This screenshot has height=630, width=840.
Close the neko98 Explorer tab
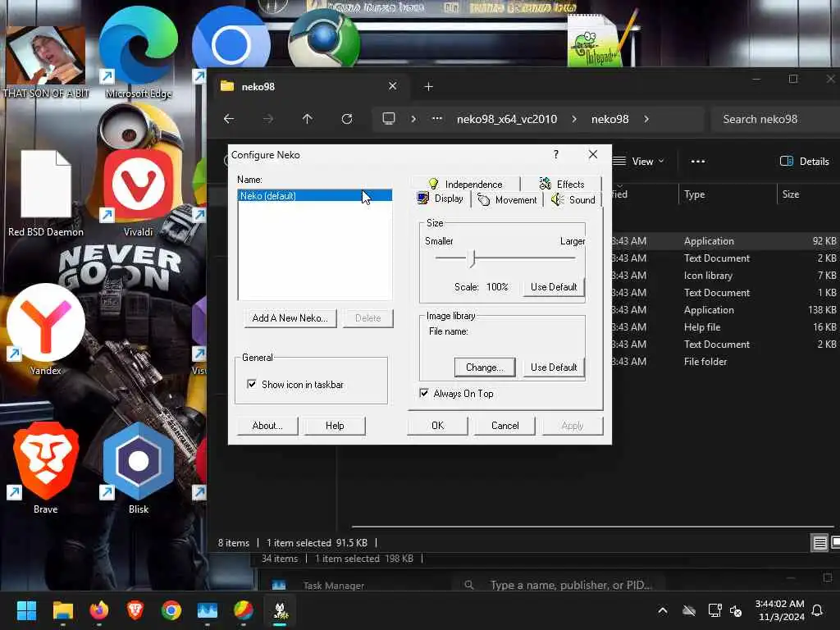click(x=393, y=86)
